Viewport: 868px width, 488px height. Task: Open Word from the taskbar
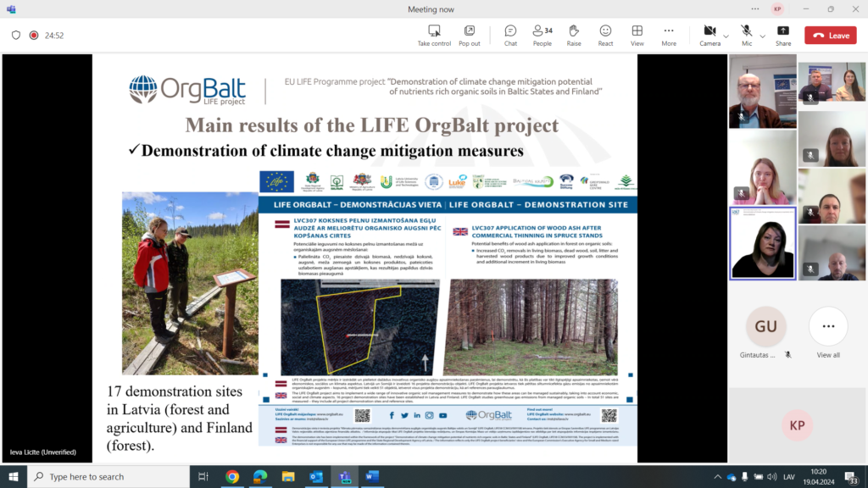(372, 476)
